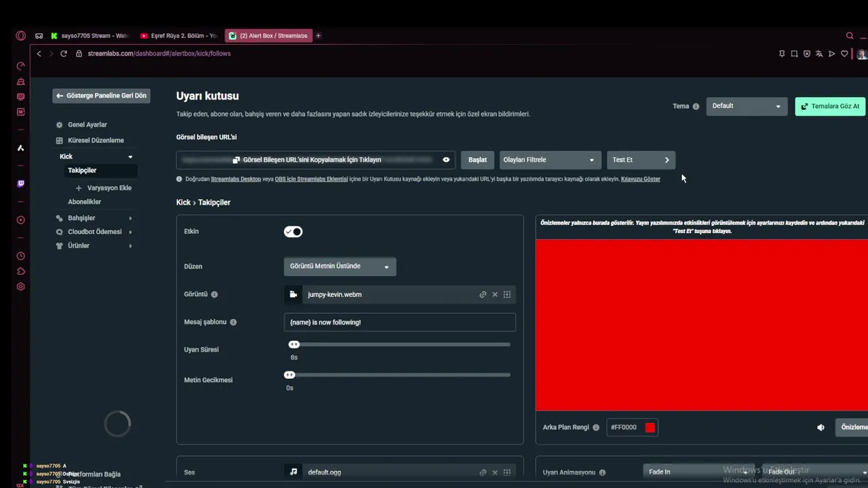Bookmark page with heart icon
Viewport: 868px width, 488px height.
coord(844,54)
